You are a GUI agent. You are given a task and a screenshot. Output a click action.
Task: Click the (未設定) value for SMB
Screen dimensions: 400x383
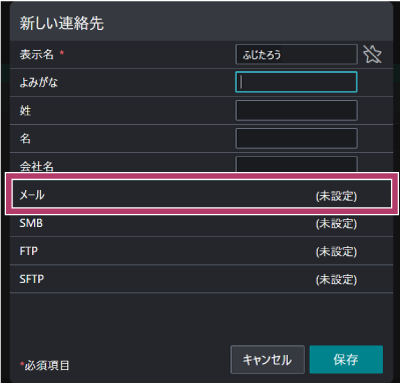pyautogui.click(x=336, y=224)
